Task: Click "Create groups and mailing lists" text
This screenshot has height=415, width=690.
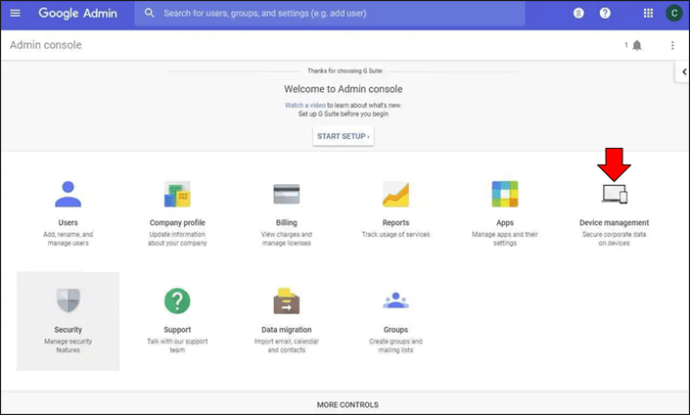Action: pos(396,345)
